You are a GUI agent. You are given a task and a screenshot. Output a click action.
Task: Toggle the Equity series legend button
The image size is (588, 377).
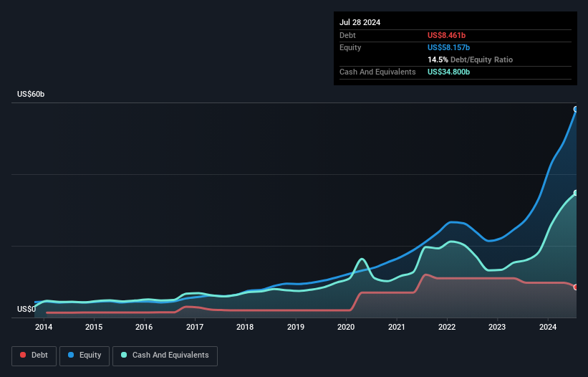click(x=85, y=355)
